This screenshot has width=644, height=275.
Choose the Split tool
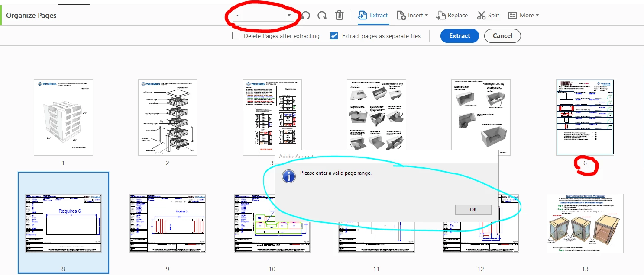pos(488,16)
